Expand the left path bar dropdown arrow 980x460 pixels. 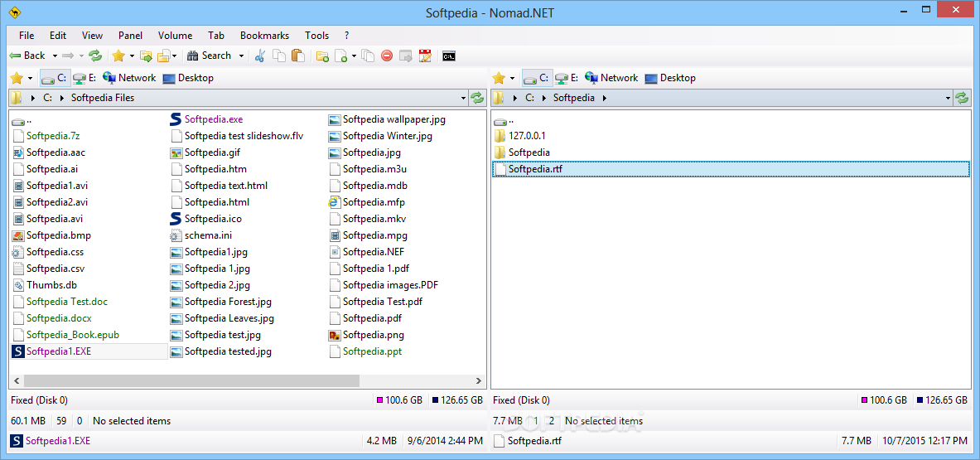tap(464, 98)
